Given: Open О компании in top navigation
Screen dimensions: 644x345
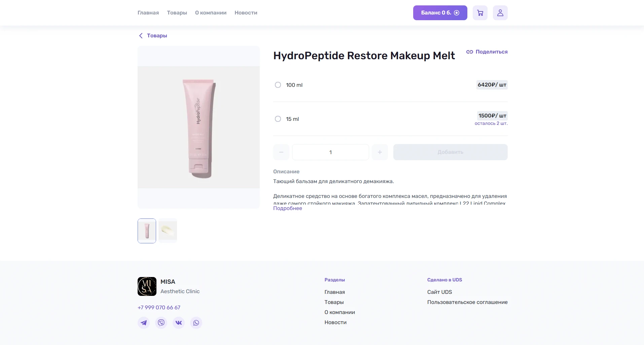Looking at the screenshot, I should (x=211, y=13).
